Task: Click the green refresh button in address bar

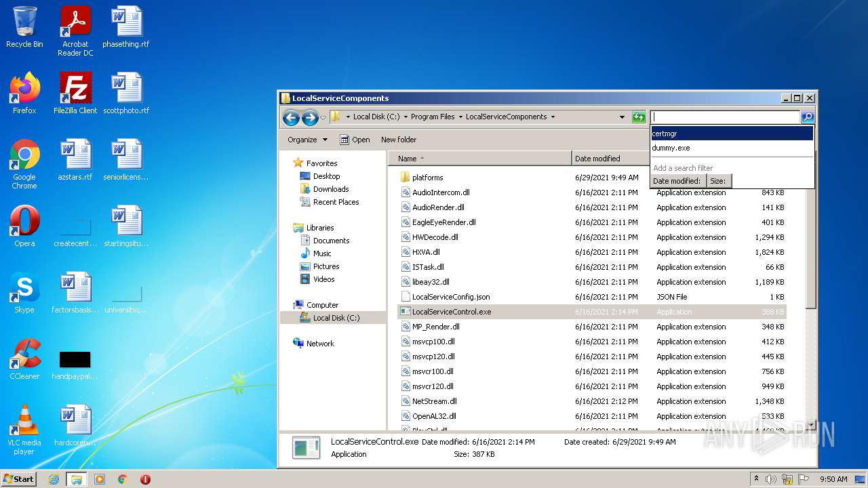Action: [638, 117]
